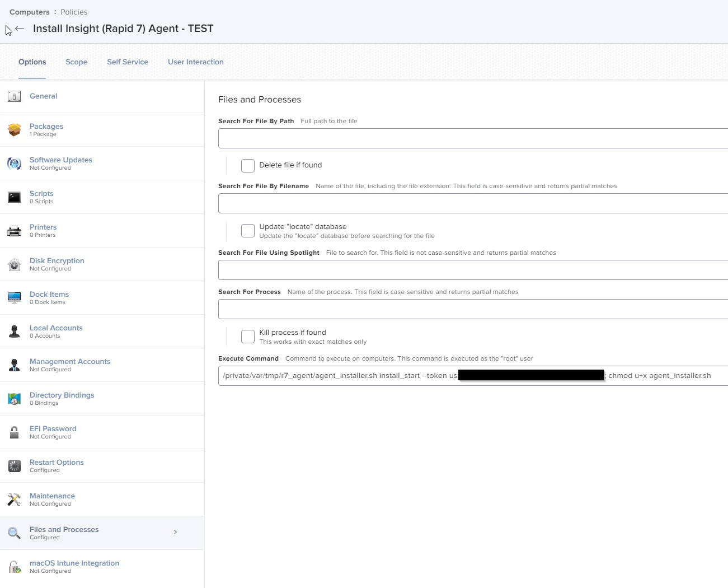728x588 pixels.
Task: Click the macOS Intune Integration icon
Action: tap(15, 567)
